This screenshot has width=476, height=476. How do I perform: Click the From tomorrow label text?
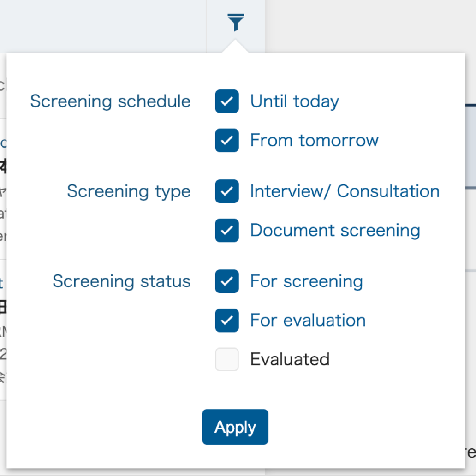(314, 140)
